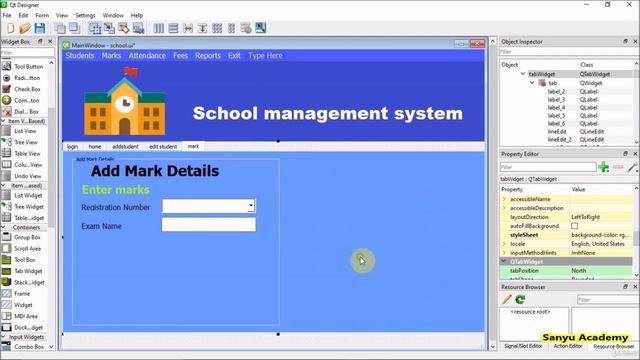Click the Edit Resources pencil icon
Screen dimensions: 640x360
click(507, 299)
